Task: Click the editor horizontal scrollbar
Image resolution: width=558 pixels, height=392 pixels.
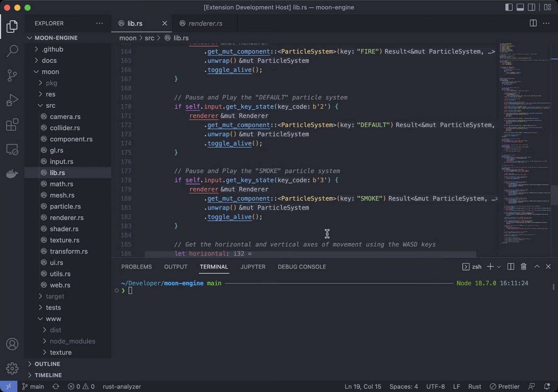Action: (310, 254)
